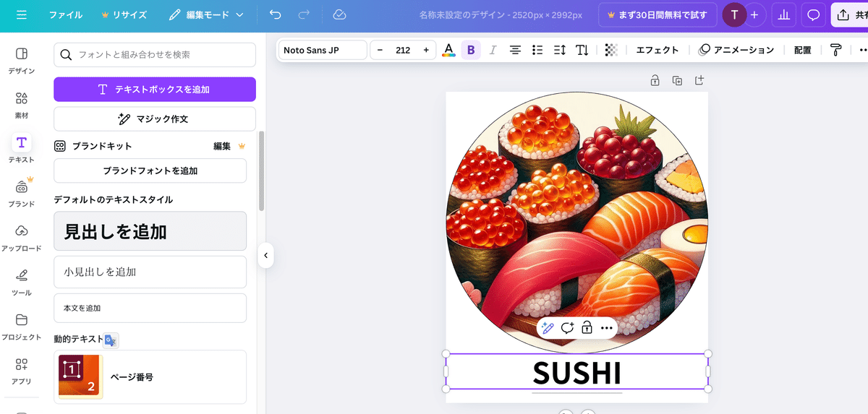This screenshot has width=868, height=414.
Task: Open the hamburger main menu
Action: point(21,14)
